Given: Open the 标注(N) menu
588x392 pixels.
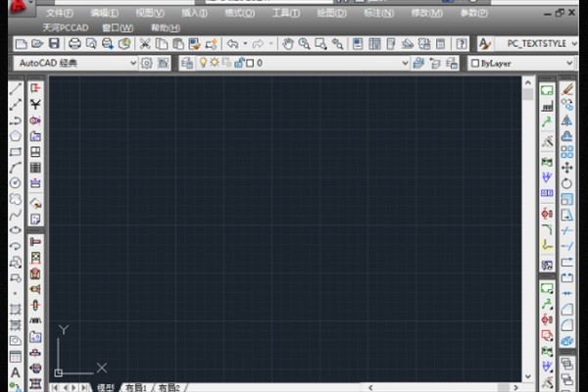Looking at the screenshot, I should [378, 13].
